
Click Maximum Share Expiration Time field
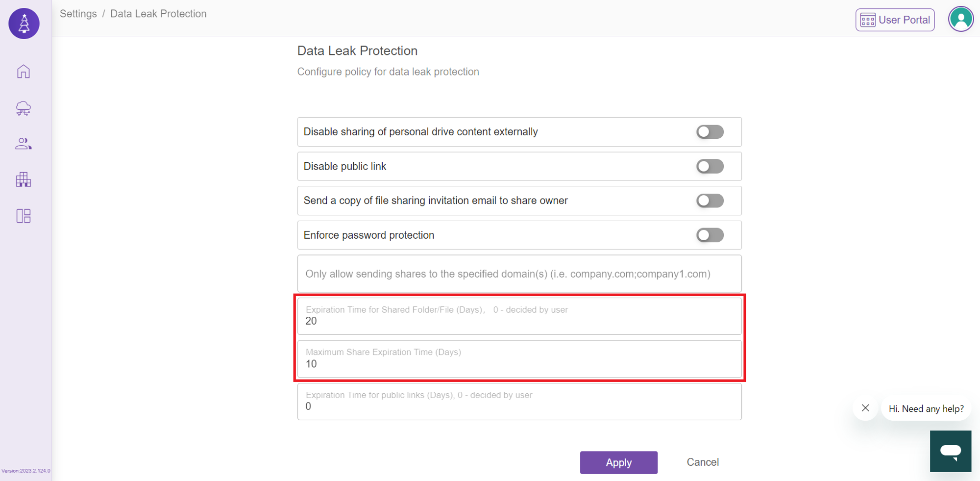click(519, 359)
